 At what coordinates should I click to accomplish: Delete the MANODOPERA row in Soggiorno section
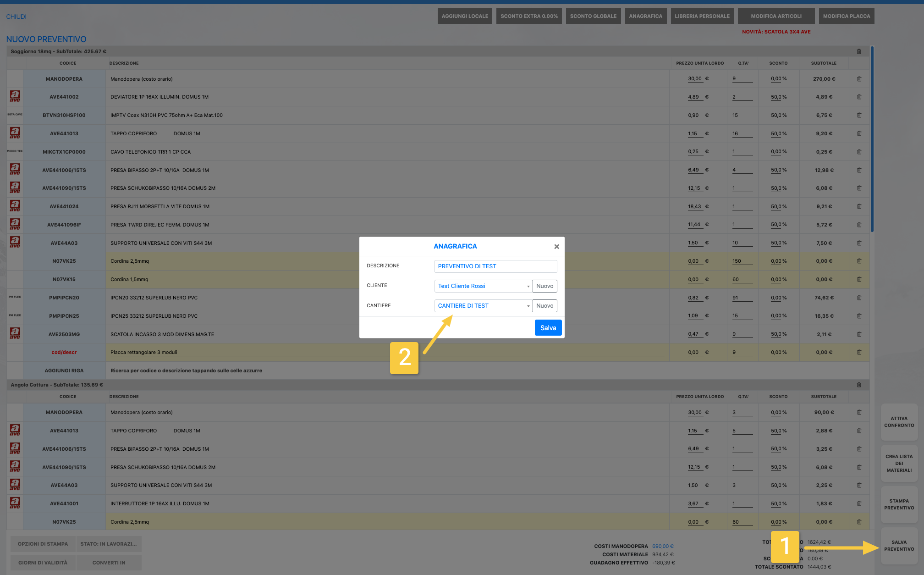pos(859,79)
